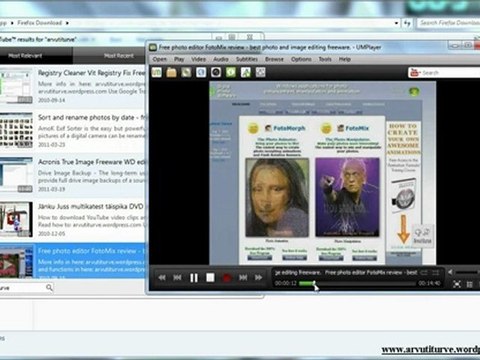Click the Search Firefox Downloads field
The height and width of the screenshot is (360, 480).
pyautogui.click(x=449, y=23)
